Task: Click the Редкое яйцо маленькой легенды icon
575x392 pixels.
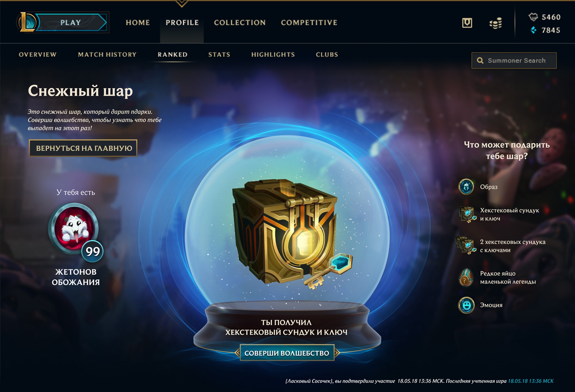Action: pyautogui.click(x=466, y=277)
